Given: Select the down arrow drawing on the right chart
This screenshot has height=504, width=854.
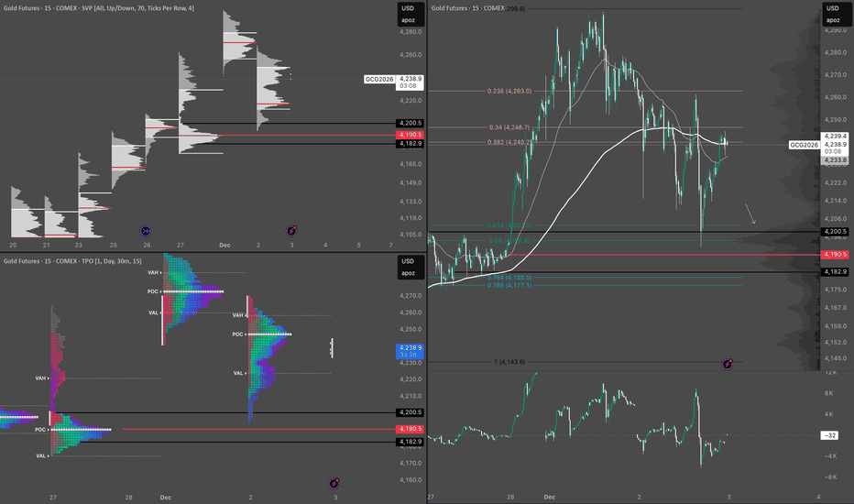Looking at the screenshot, I should (x=749, y=214).
